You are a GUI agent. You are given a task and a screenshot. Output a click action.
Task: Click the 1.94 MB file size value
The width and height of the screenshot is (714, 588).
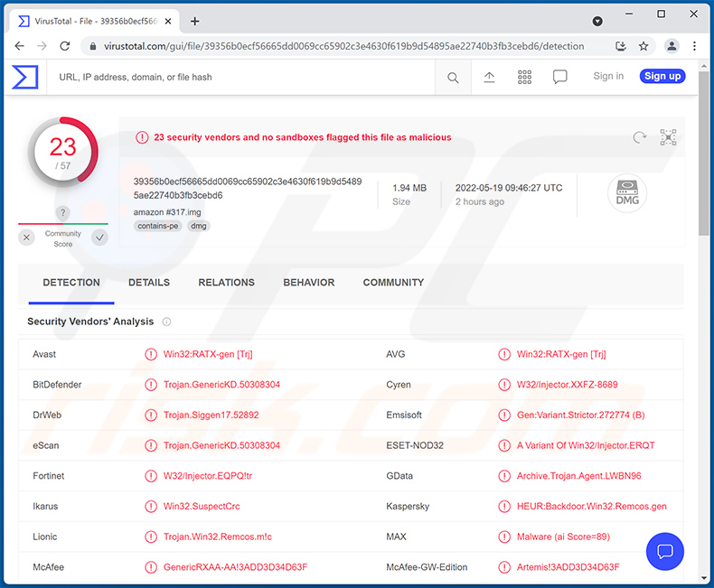click(409, 188)
